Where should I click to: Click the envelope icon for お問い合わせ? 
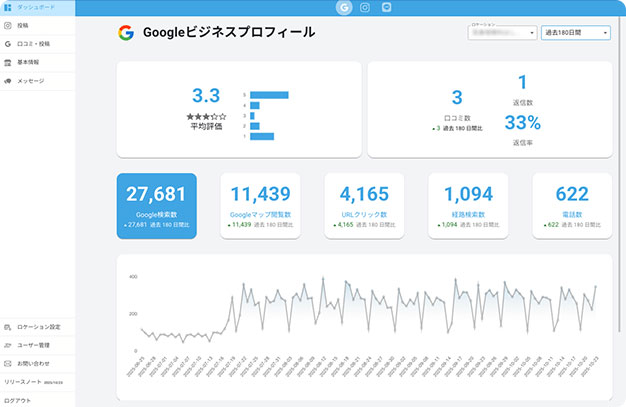(8, 364)
